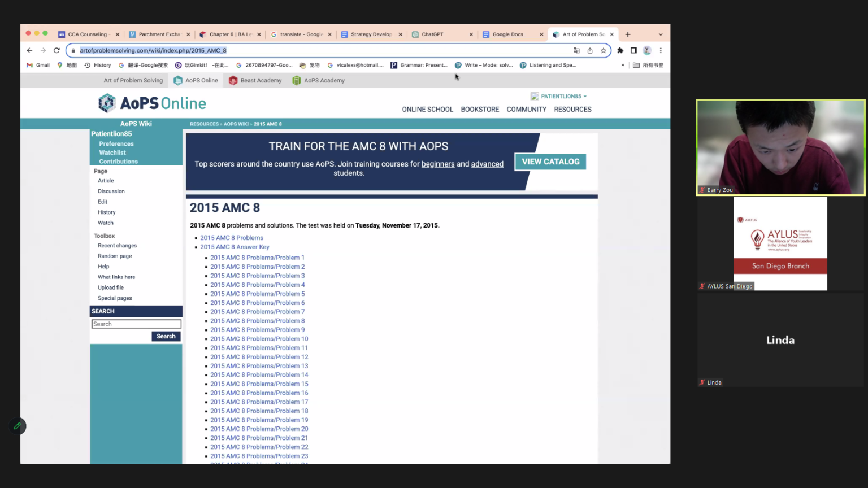The width and height of the screenshot is (868, 488).
Task: Switch to the Parchment Exchange tab
Action: [x=159, y=34]
